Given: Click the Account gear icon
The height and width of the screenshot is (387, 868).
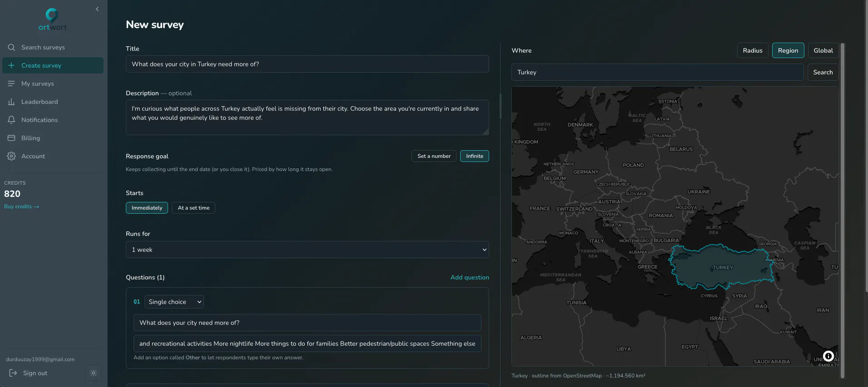Looking at the screenshot, I should click(12, 156).
